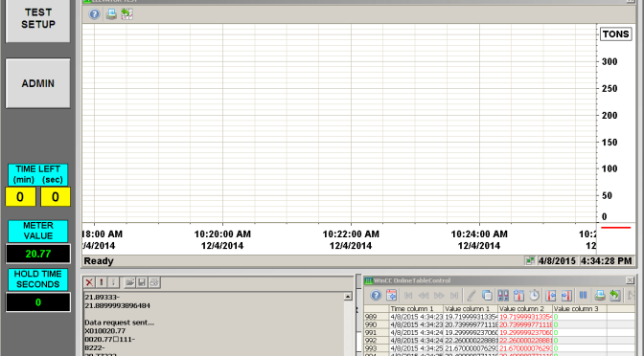
Task: Open help in WinCC OnlineTableControl toolbar
Action: click(376, 296)
